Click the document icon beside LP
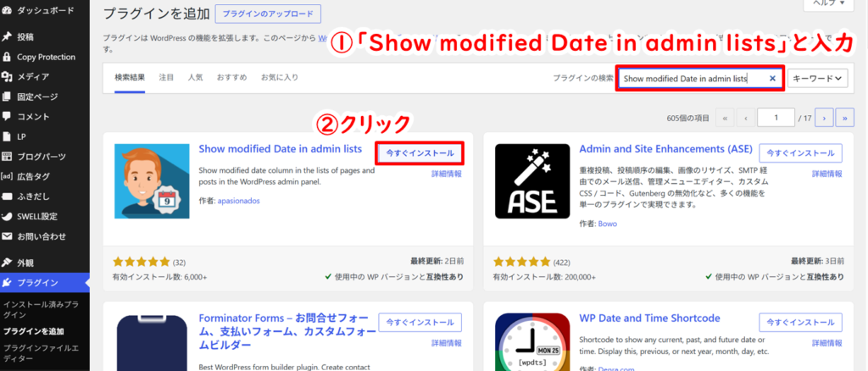 coord(7,136)
